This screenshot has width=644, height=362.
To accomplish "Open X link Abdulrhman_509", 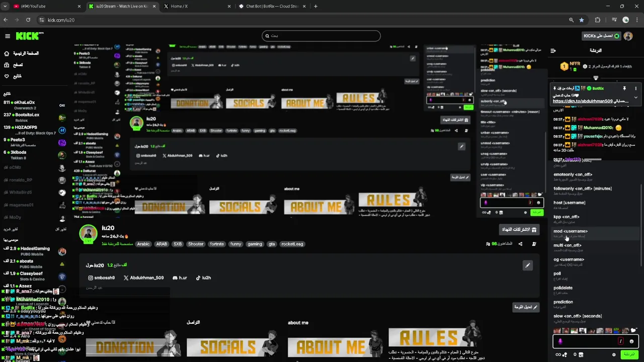I will coord(143,278).
